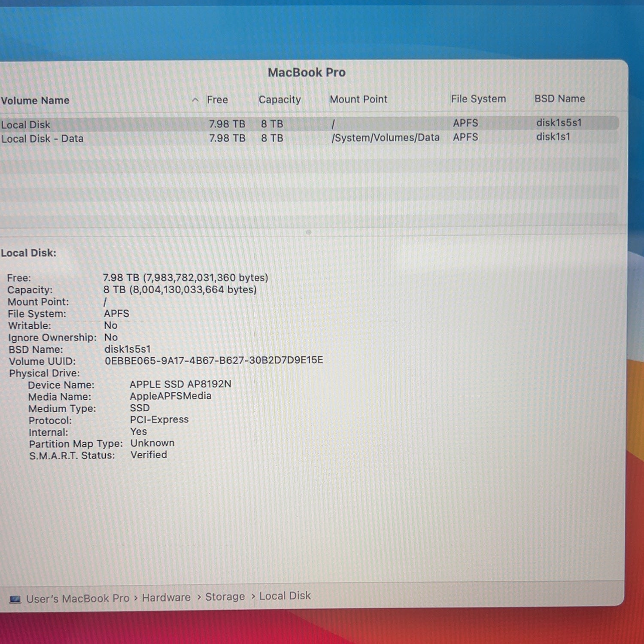Click the 8 TB capacity of Local Disk - Data
644x644 pixels.
tap(272, 138)
